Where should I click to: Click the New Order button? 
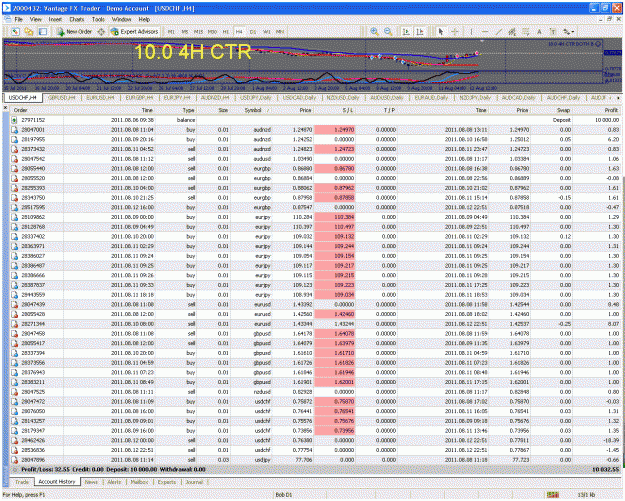click(75, 31)
